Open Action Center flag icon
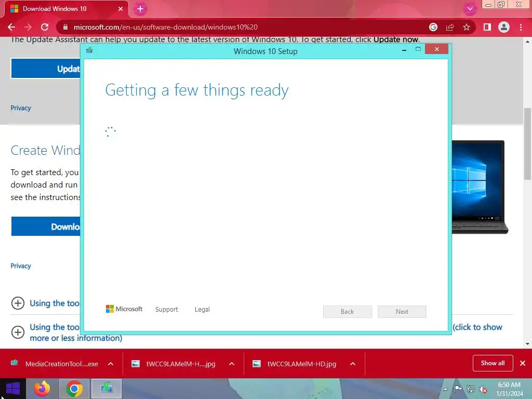532x399 pixels. pos(458,389)
